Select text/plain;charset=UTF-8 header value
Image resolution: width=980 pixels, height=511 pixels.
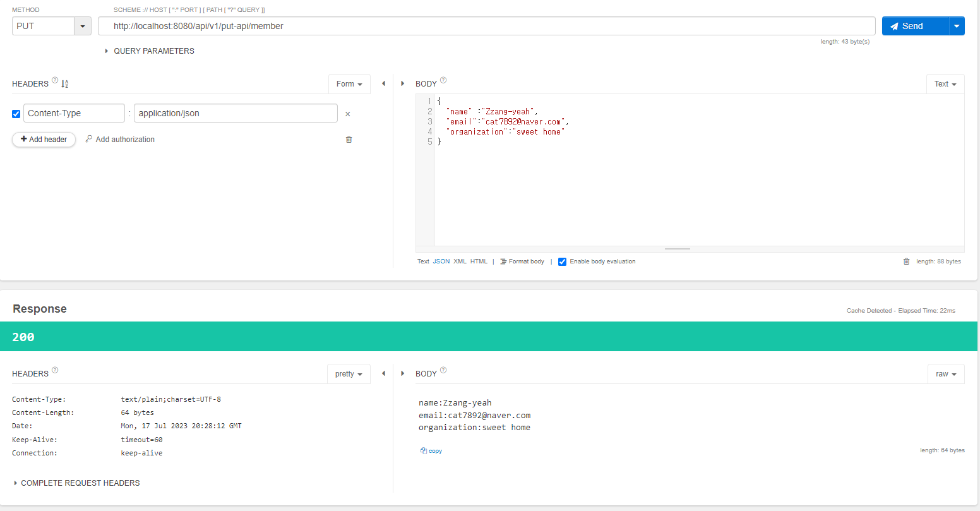[171, 399]
